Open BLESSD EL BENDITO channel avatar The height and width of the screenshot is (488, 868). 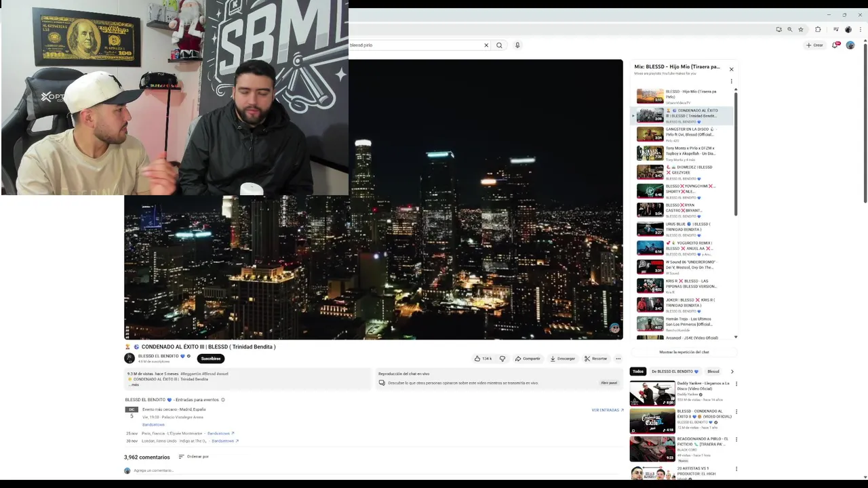[130, 359]
